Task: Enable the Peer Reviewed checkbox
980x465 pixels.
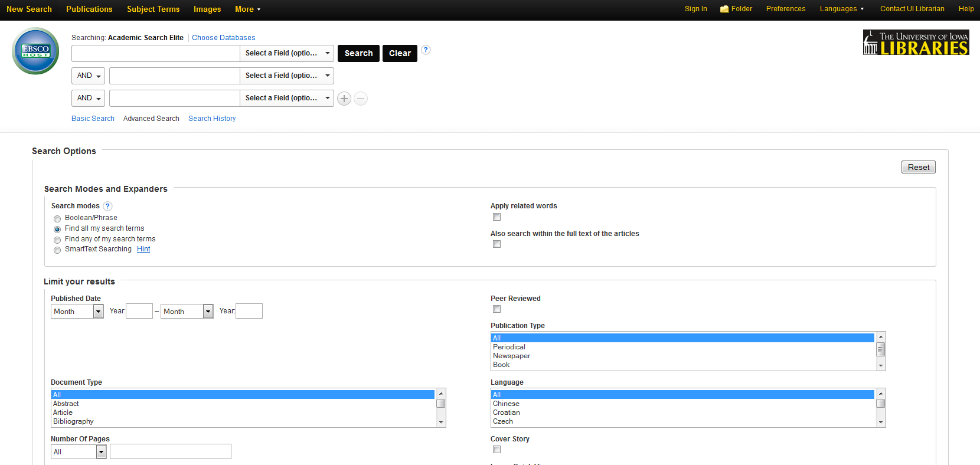Action: [x=496, y=309]
